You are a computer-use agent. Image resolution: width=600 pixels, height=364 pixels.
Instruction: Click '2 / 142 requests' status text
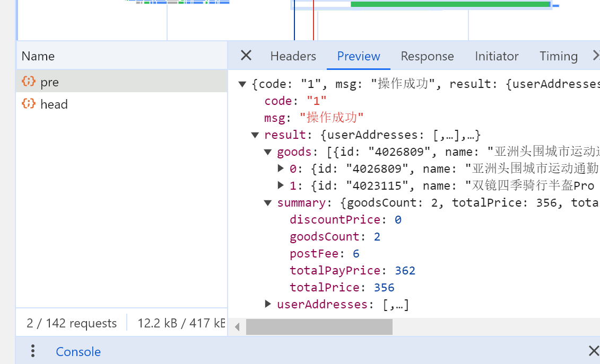coord(72,323)
